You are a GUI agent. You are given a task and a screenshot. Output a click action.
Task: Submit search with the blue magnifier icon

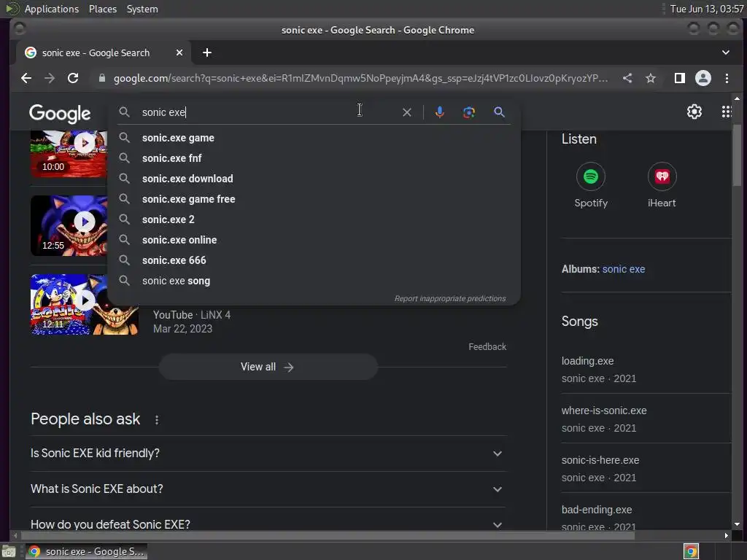tap(499, 112)
